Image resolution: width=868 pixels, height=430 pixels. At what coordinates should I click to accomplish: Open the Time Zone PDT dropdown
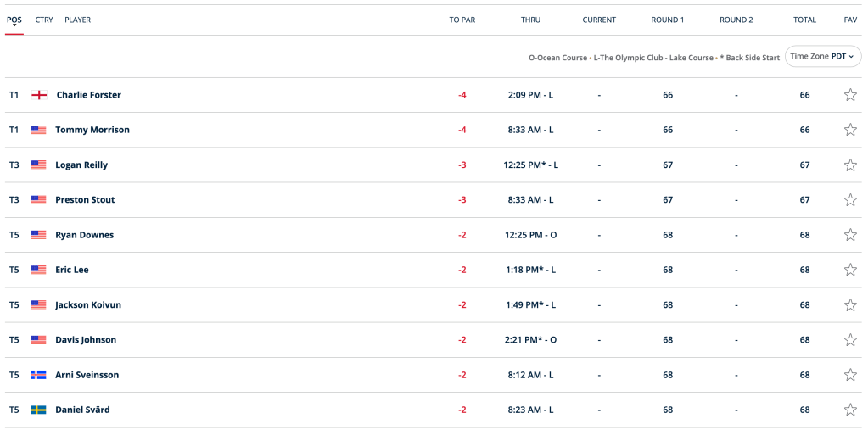pos(822,56)
